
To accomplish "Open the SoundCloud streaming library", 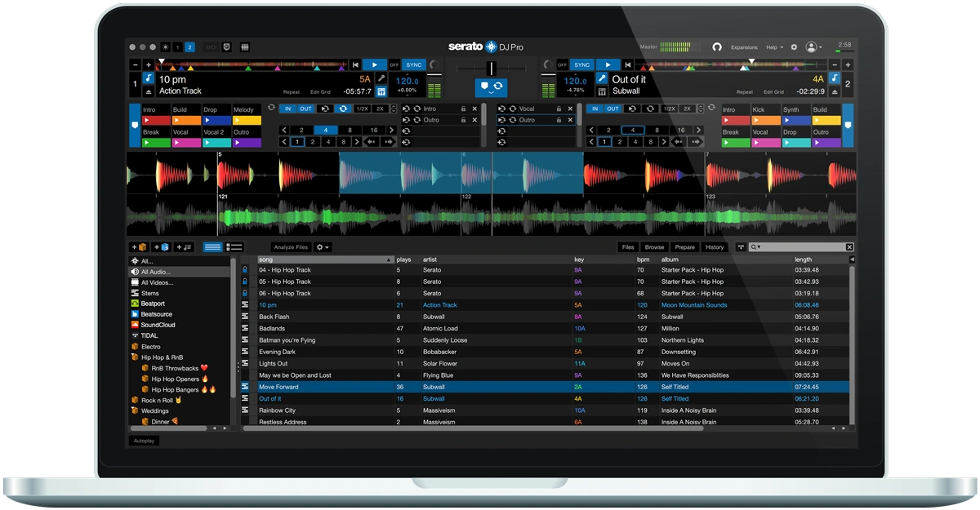I will [154, 325].
